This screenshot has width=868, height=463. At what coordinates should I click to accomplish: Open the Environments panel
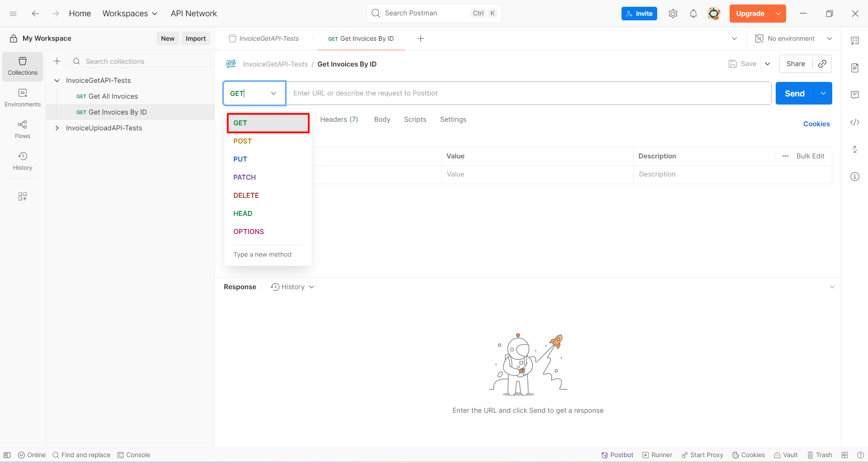22,97
